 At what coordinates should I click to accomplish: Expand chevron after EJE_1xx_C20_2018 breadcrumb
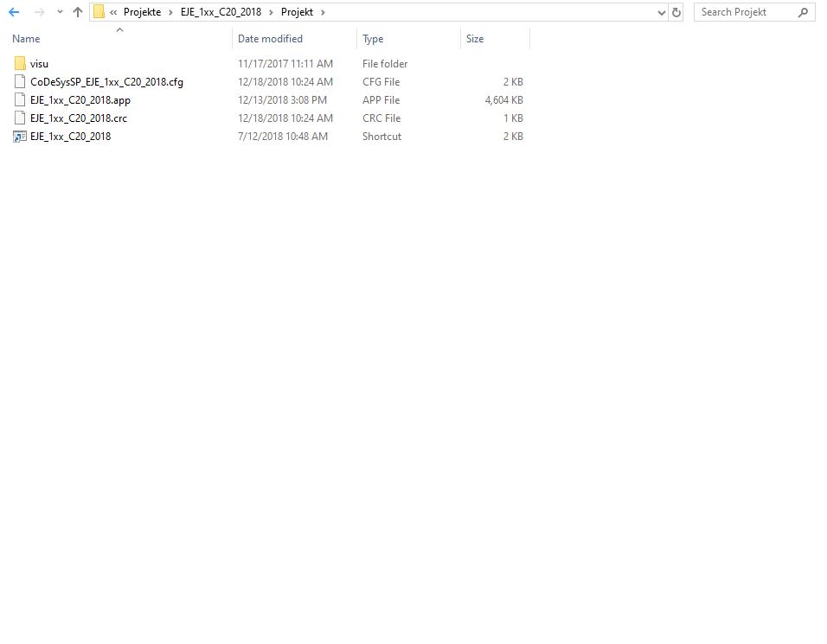tap(271, 12)
